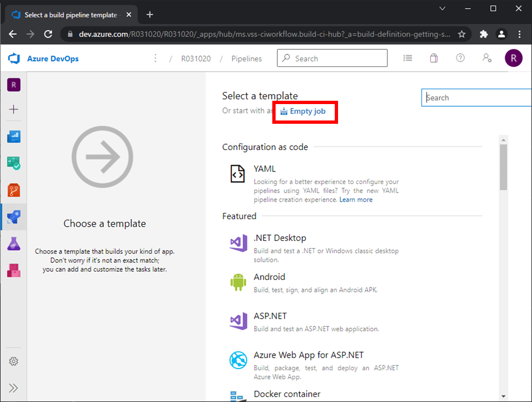Expand the sidebar with double chevron
The height and width of the screenshot is (402, 532).
[14, 388]
